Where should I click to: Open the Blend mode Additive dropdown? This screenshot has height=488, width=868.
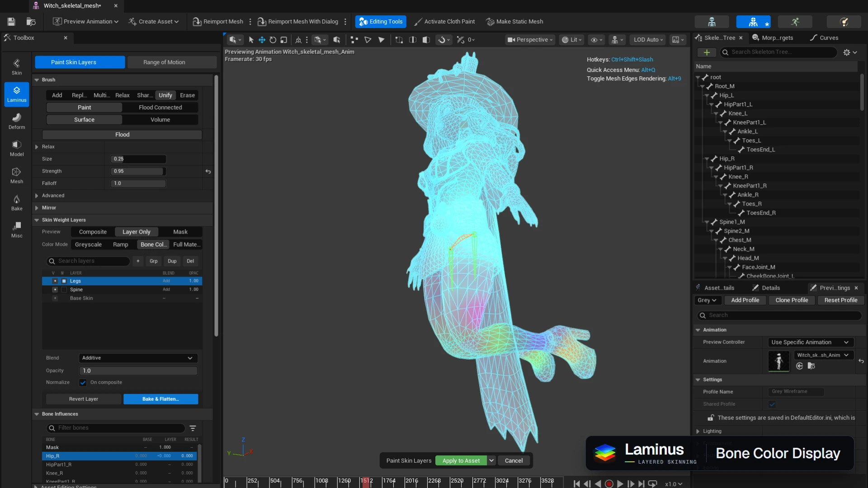click(138, 358)
